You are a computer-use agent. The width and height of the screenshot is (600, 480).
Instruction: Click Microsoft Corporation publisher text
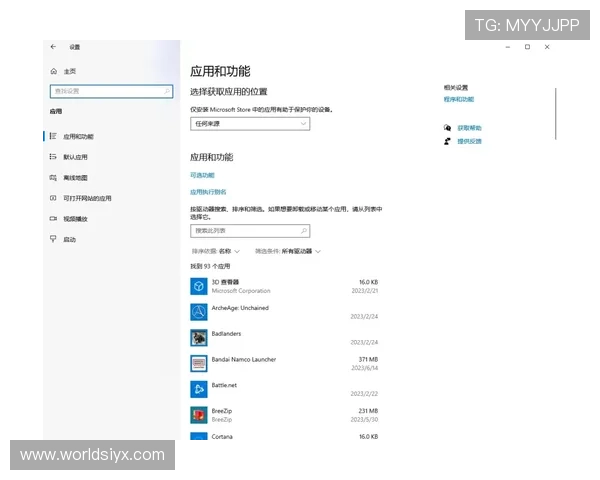coord(241,291)
